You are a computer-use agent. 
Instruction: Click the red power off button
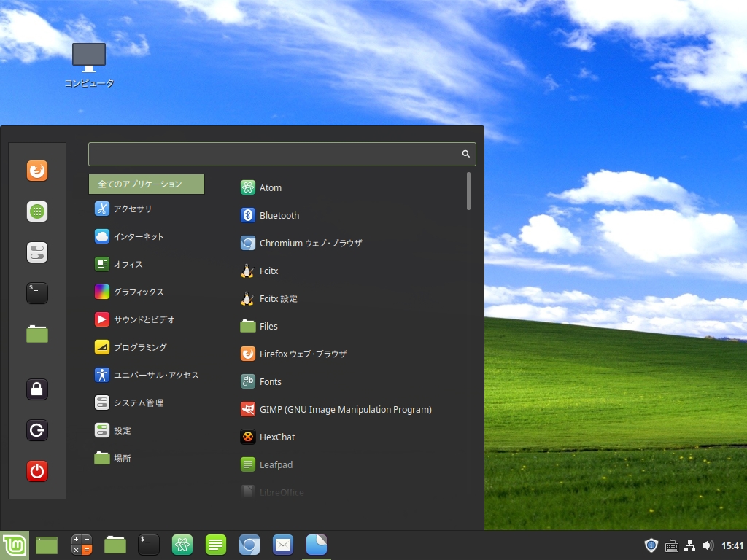pos(37,471)
